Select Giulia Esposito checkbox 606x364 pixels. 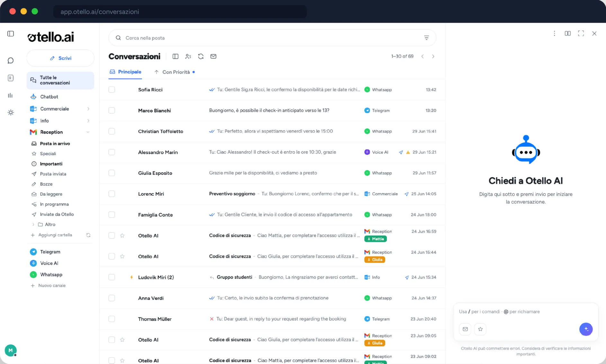coord(112,173)
